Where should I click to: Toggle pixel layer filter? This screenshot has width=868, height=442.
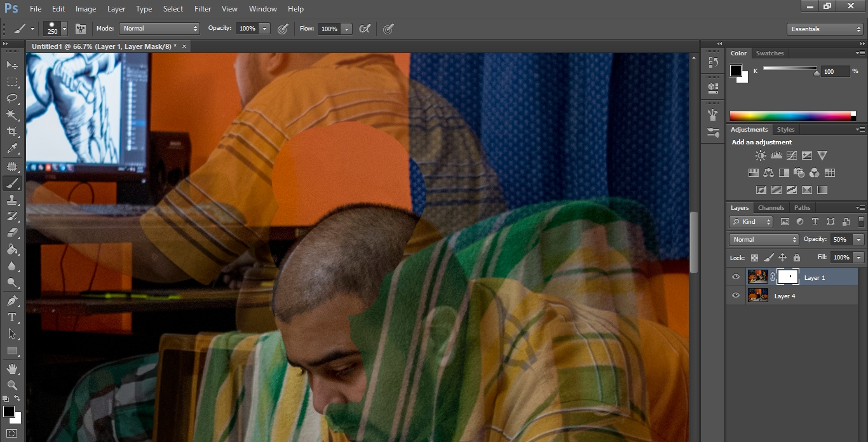pyautogui.click(x=785, y=222)
